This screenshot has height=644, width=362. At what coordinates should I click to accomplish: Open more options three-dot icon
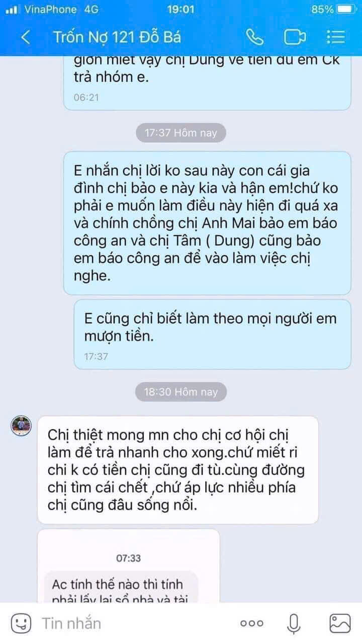(252, 624)
